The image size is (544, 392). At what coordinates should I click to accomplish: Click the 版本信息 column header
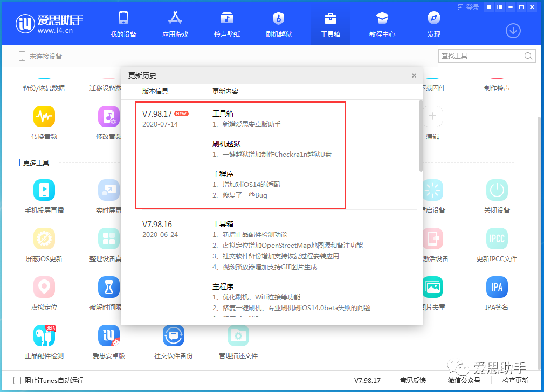click(155, 91)
